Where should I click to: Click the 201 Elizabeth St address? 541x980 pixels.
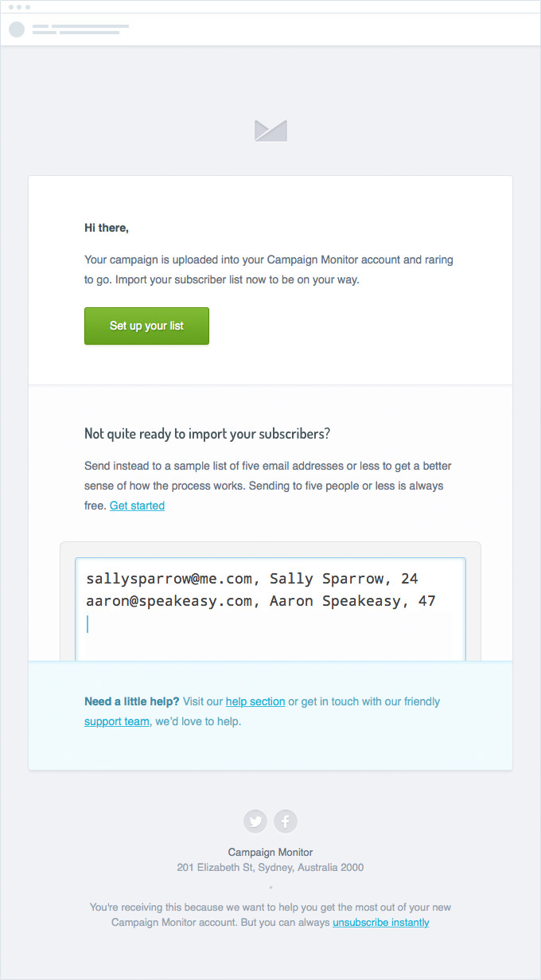click(x=270, y=867)
